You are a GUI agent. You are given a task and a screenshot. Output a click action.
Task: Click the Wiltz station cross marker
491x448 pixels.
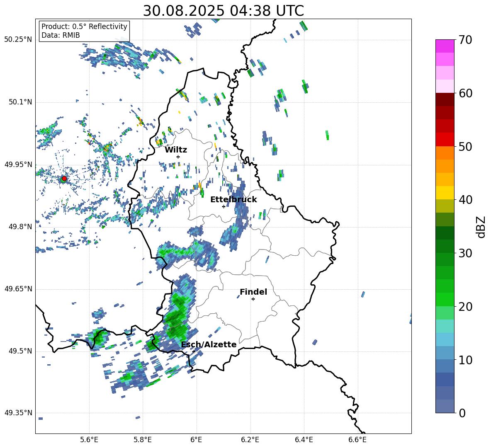(x=178, y=157)
